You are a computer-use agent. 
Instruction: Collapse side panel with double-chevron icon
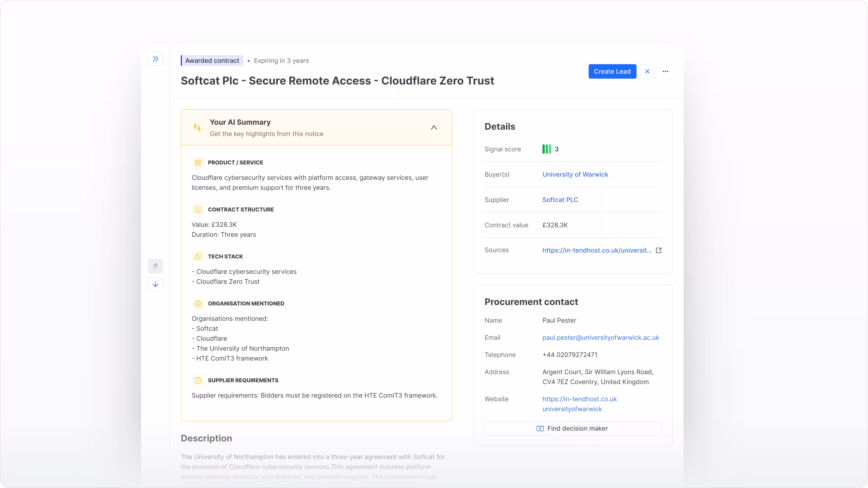point(155,59)
